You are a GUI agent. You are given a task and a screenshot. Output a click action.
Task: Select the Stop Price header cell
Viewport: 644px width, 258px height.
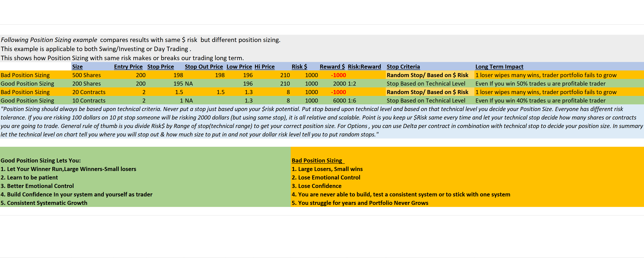pyautogui.click(x=160, y=67)
